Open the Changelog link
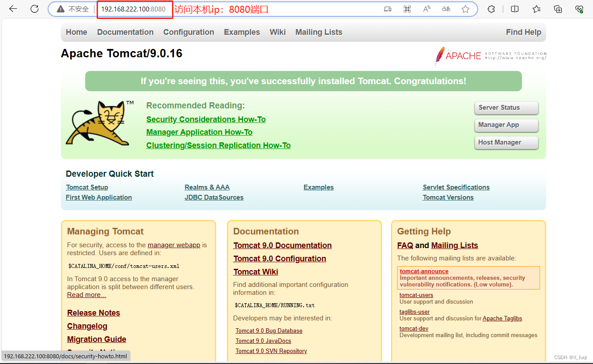Viewport: 593px width, 364px height. coord(87,326)
